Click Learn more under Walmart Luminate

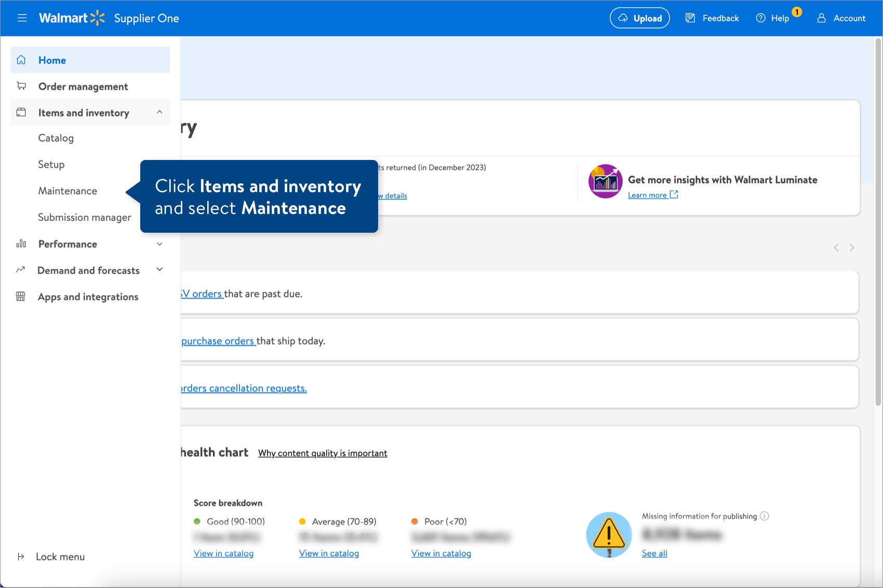[648, 195]
